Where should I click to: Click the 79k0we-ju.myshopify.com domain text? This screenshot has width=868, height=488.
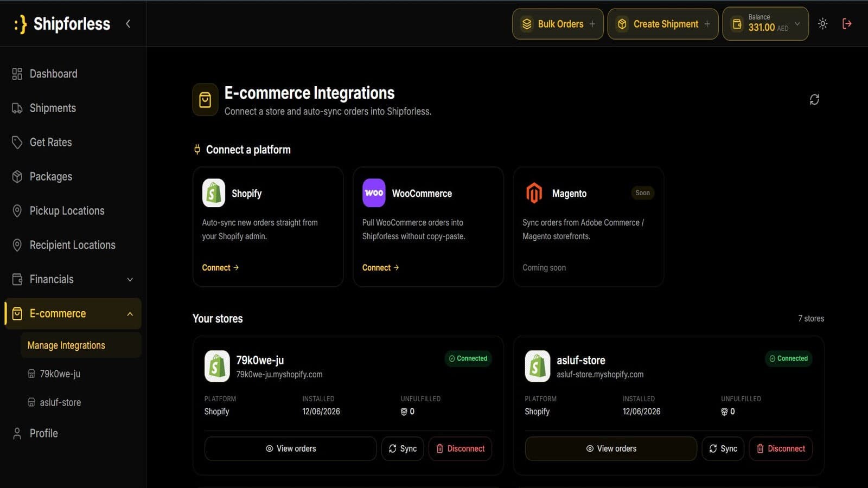click(x=279, y=375)
